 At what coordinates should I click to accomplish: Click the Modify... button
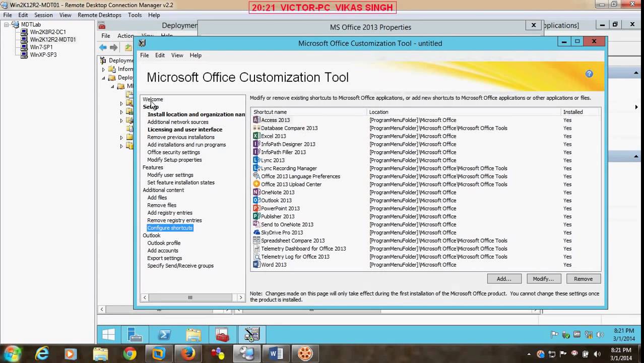[x=543, y=279]
